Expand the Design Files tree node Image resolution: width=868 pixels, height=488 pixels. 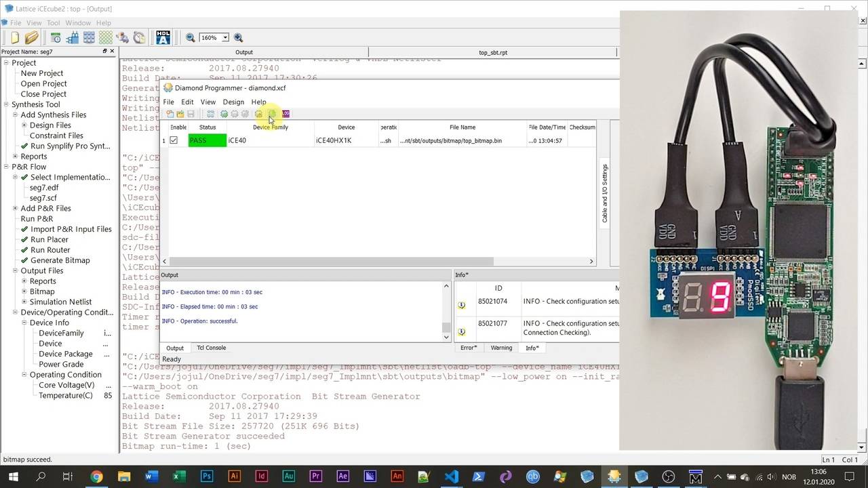click(24, 125)
